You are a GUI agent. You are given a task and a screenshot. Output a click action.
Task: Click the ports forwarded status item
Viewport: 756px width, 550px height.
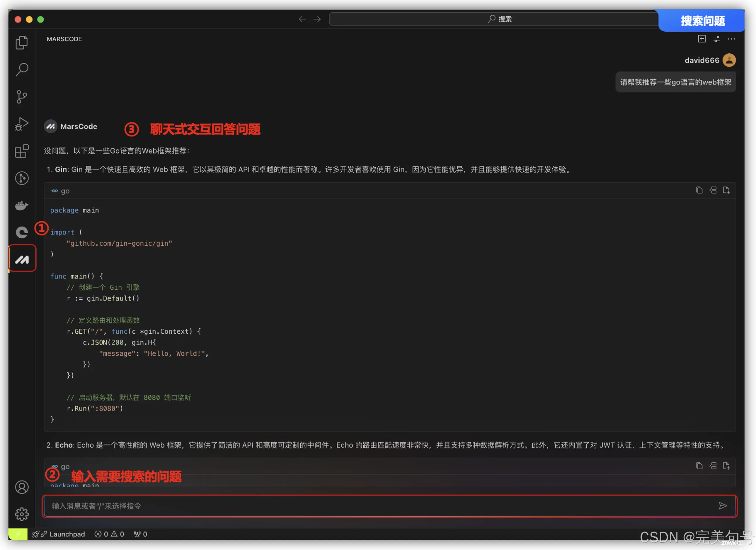point(140,534)
